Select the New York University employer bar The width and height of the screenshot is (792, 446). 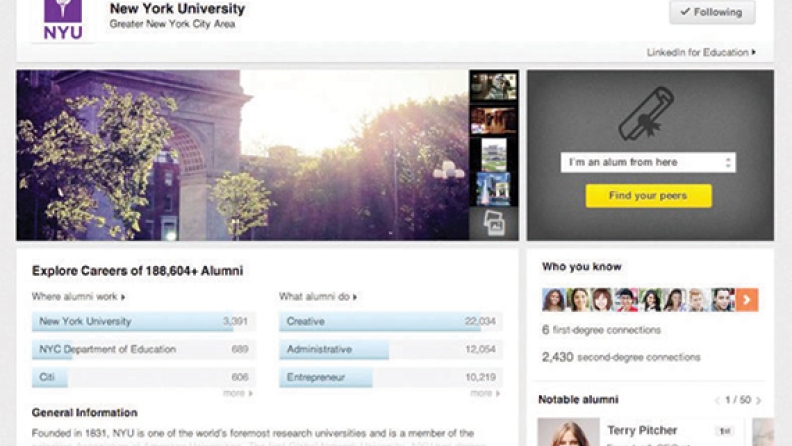[x=143, y=321]
